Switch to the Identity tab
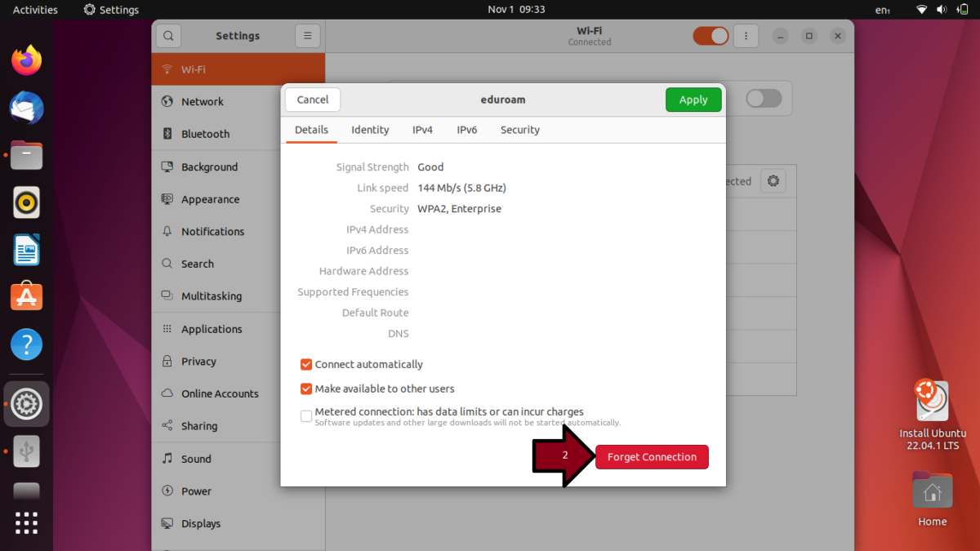The width and height of the screenshot is (980, 551). coord(369,130)
